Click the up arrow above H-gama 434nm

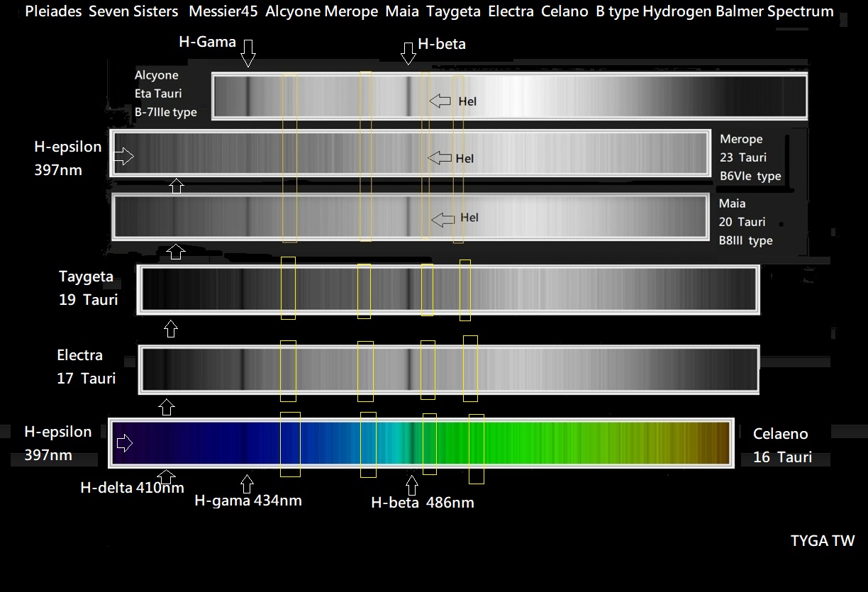pos(247,484)
